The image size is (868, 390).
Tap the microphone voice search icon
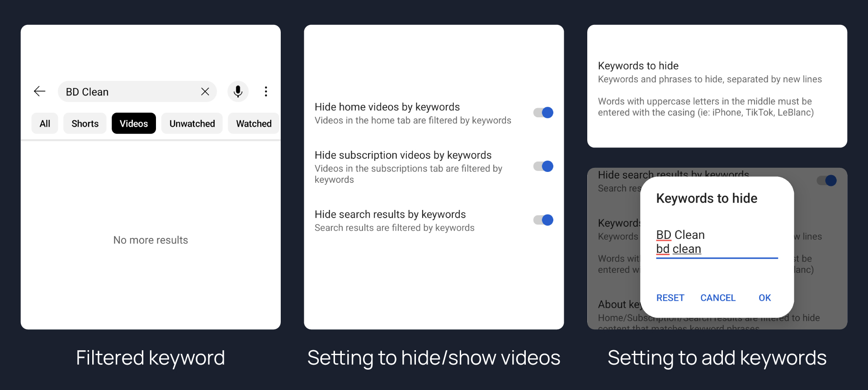(238, 91)
